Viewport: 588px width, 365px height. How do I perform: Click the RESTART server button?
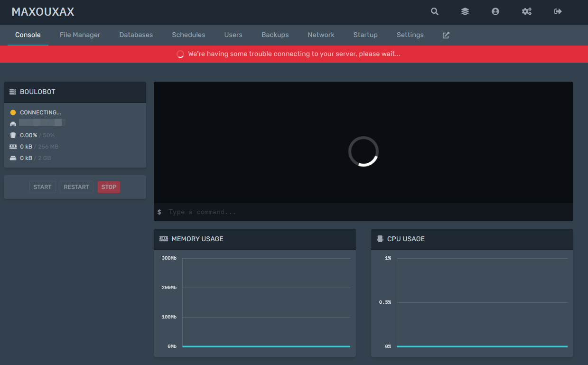[76, 187]
